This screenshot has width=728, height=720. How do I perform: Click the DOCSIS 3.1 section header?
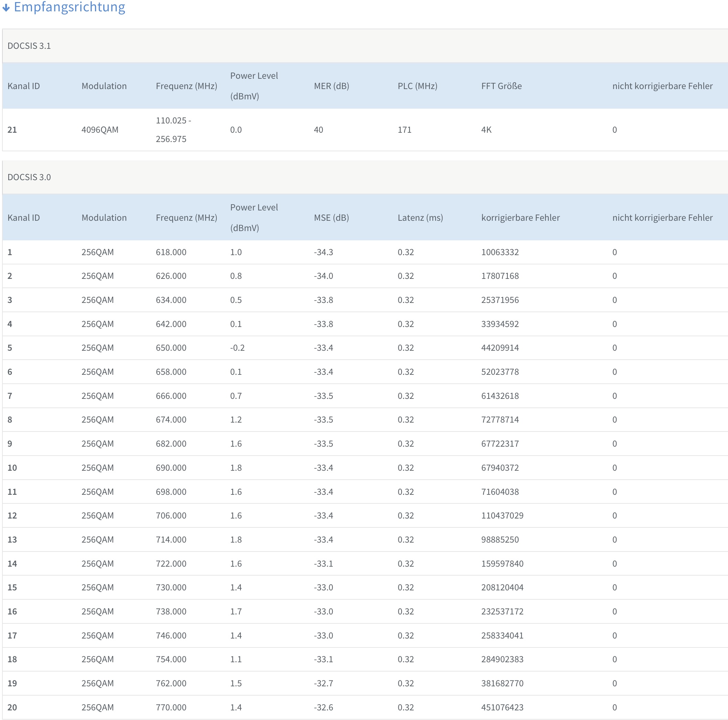pyautogui.click(x=29, y=46)
